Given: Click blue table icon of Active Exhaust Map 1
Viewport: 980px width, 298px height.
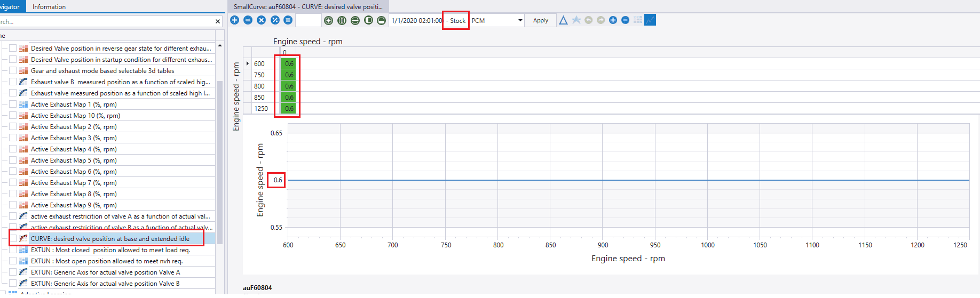Looking at the screenshot, I should [23, 104].
